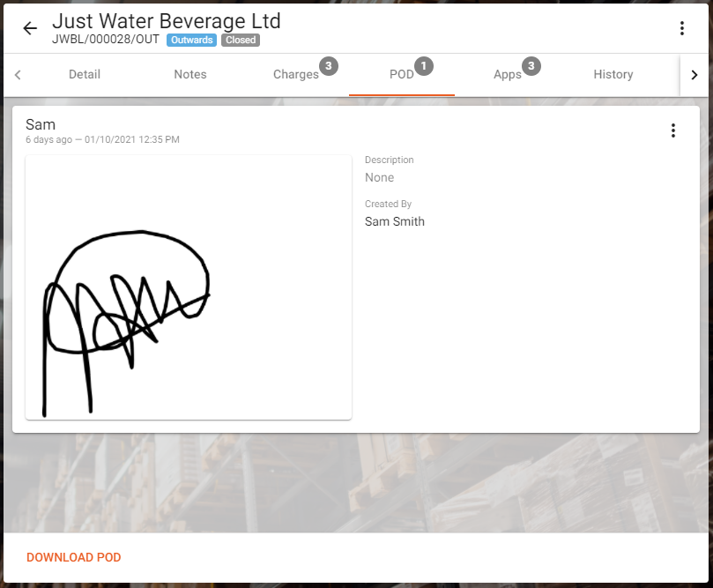Click the Download POD button
The height and width of the screenshot is (588, 713).
click(74, 557)
